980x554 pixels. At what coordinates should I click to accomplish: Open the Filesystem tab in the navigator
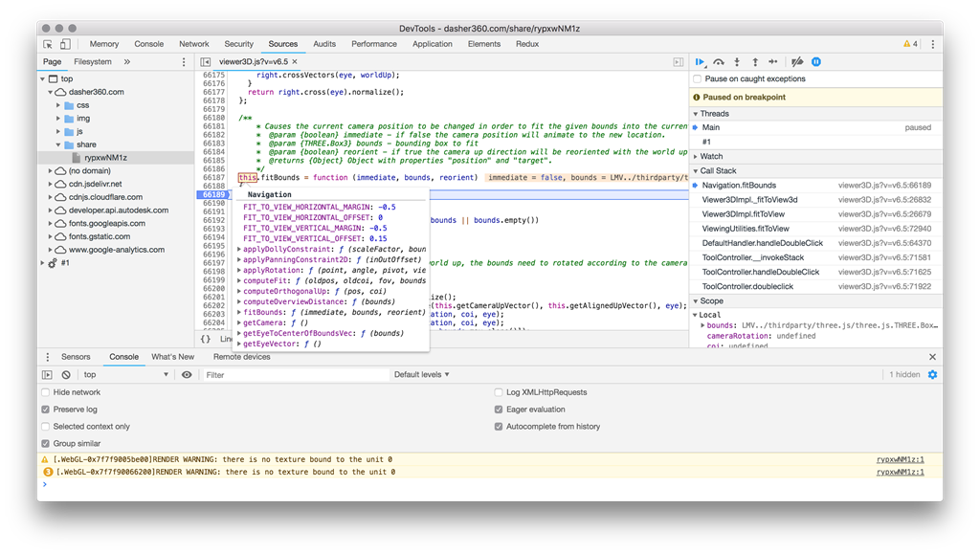93,62
